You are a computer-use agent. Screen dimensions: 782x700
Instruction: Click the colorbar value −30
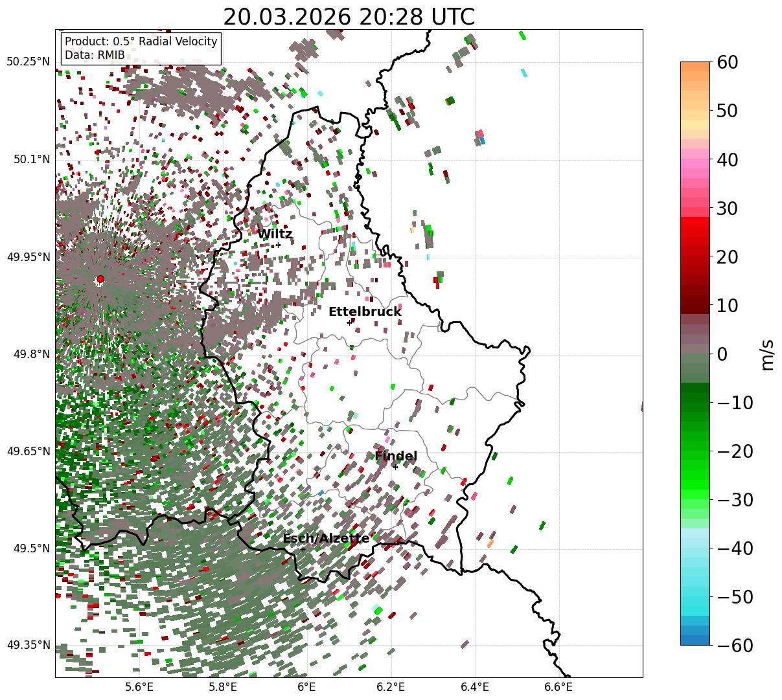pos(735,499)
